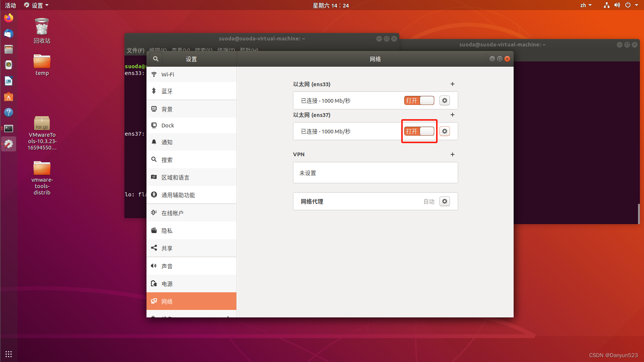
Task: Launch Rhythmbox from the dock
Action: (9, 65)
